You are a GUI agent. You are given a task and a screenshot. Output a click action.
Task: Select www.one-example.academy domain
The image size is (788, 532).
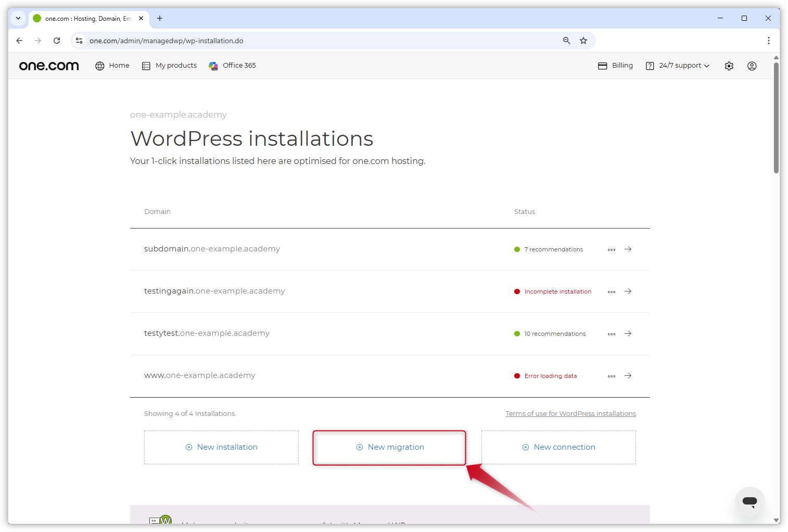(x=199, y=375)
